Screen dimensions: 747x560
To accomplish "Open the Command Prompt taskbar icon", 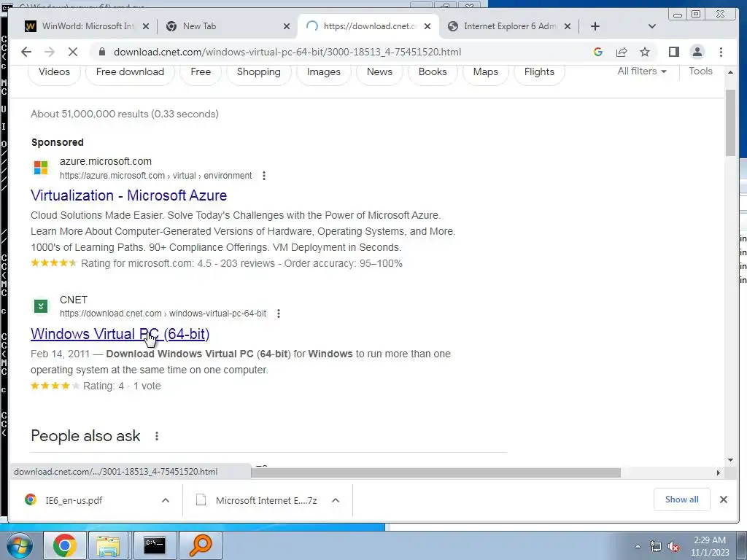I will 155,545.
